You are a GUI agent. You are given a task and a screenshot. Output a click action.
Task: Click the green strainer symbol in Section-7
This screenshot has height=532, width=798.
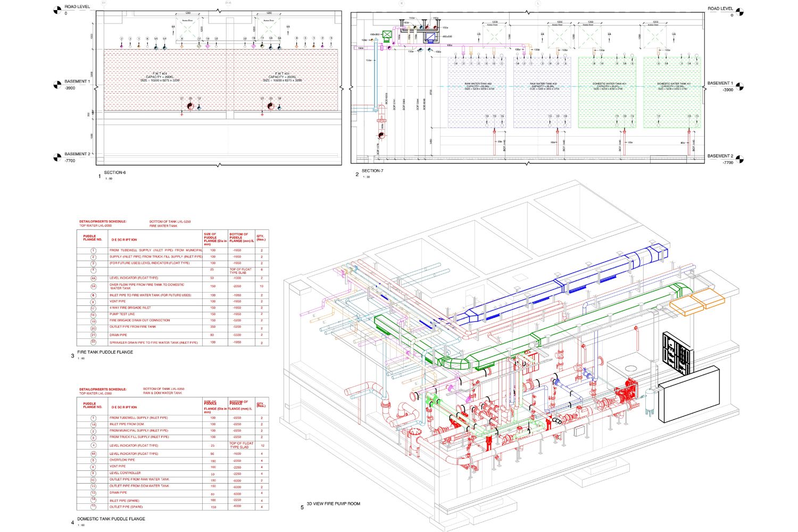387,34
